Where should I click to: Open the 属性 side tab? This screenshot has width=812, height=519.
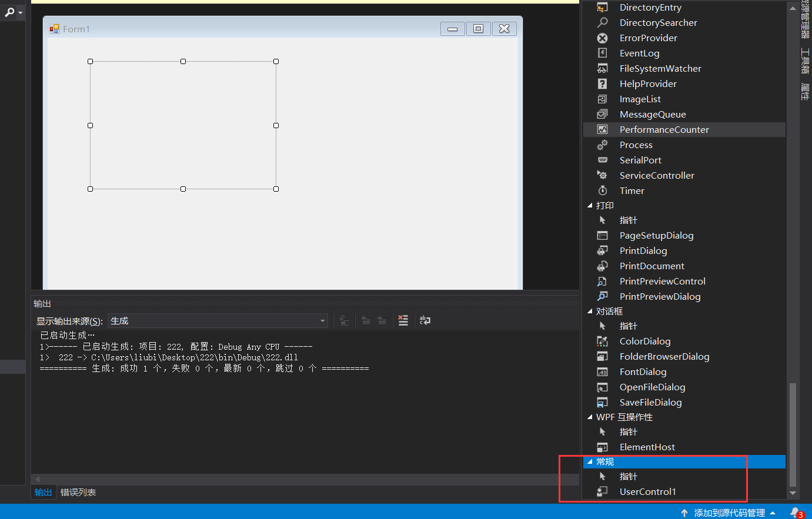pos(805,91)
